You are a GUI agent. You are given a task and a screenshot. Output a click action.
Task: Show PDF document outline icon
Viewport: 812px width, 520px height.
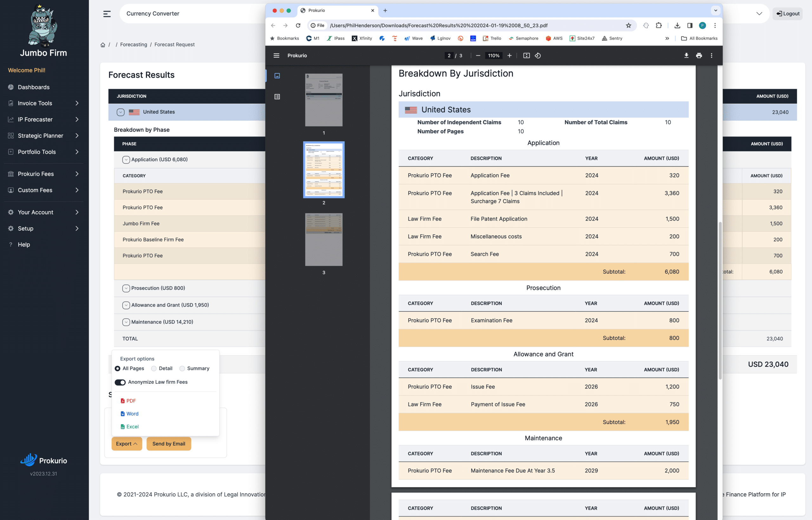[x=277, y=97]
